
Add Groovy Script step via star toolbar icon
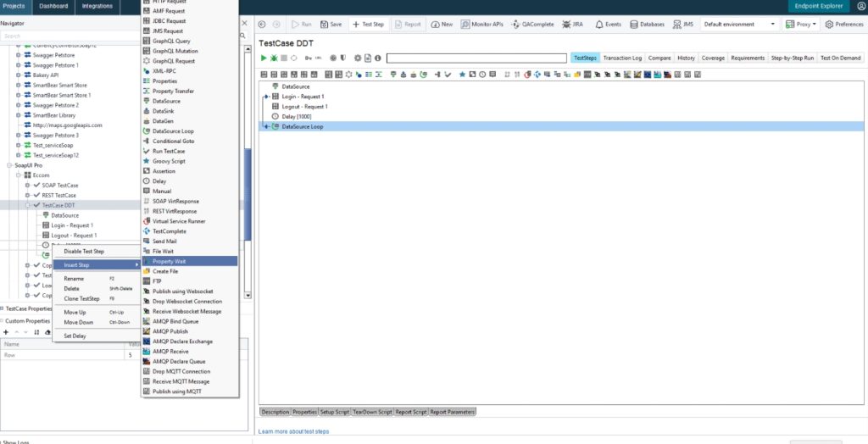[x=462, y=75]
